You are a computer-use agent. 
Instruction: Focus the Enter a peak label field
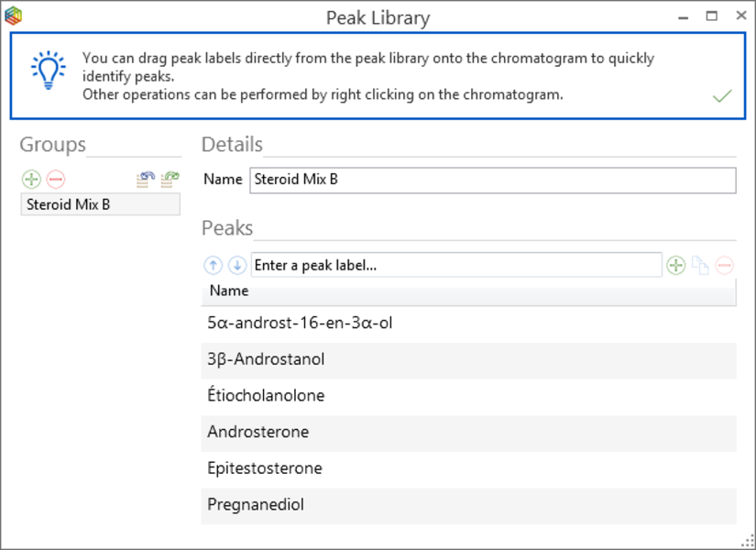[455, 266]
